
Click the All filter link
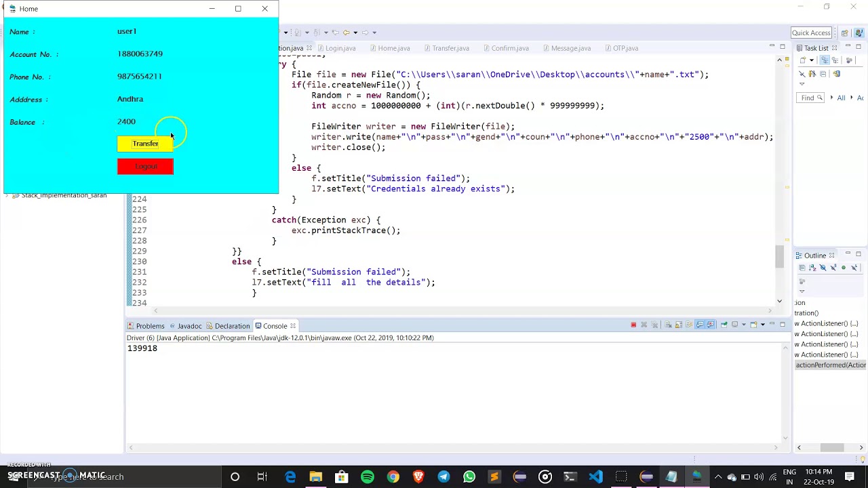tap(841, 98)
